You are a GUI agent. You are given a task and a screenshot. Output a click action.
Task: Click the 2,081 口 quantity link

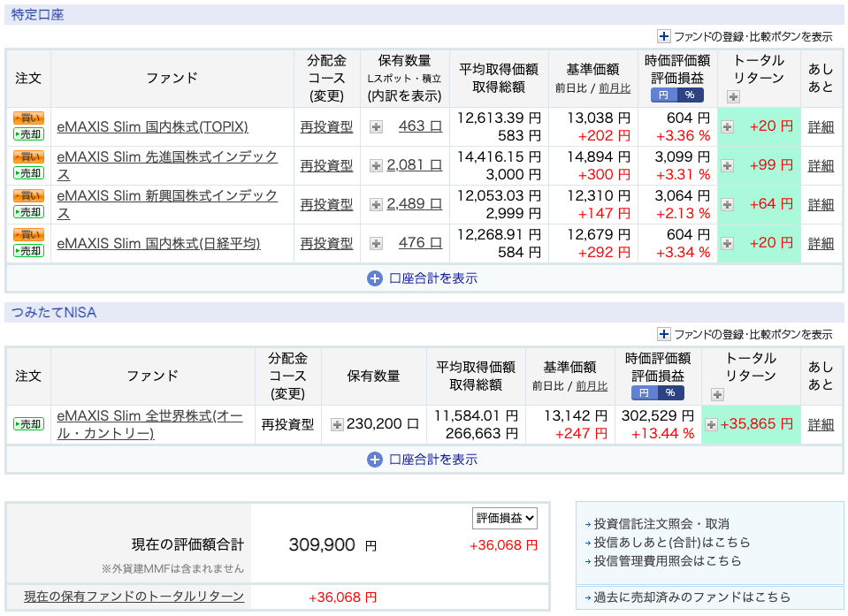click(414, 165)
